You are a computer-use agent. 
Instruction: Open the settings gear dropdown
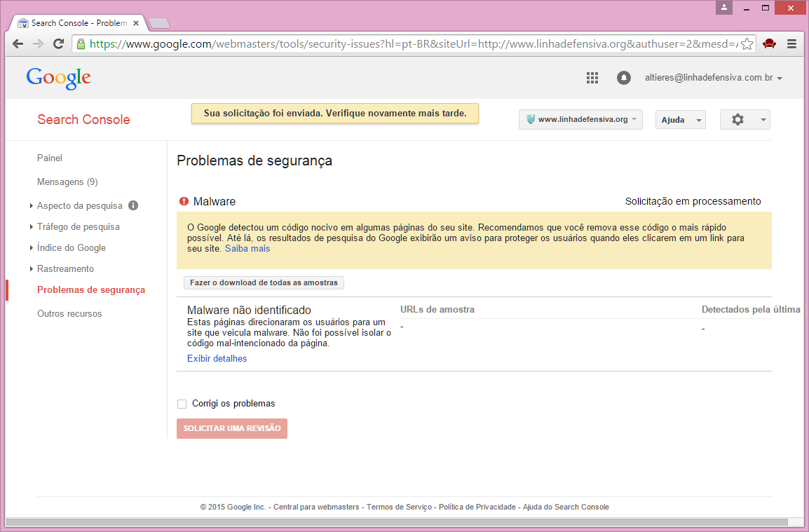(x=745, y=120)
